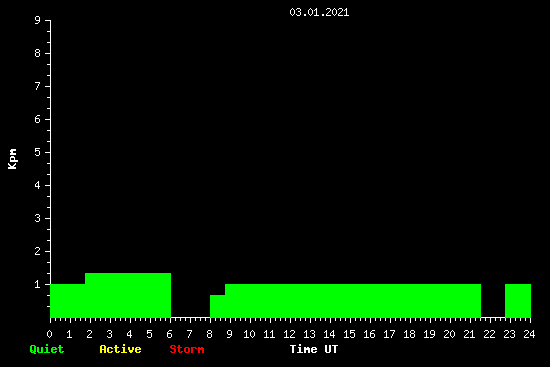The width and height of the screenshot is (550, 367).
Task: Click the Kp value 9 axis label
Action: 38,20
